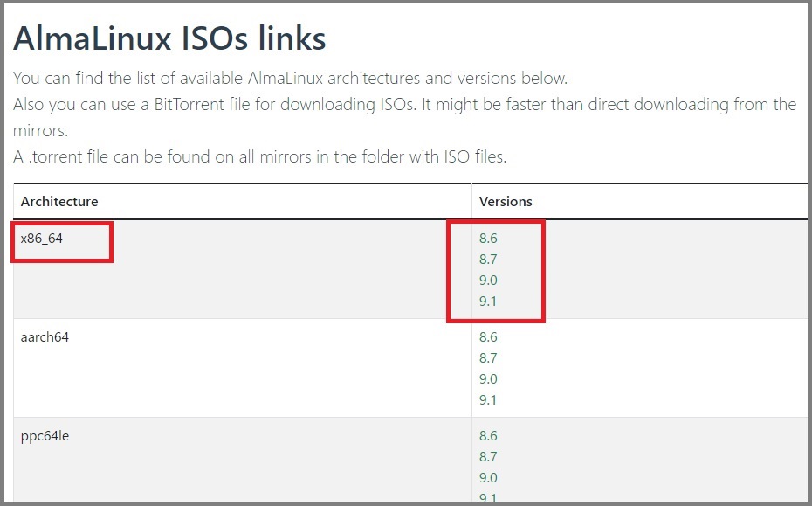The width and height of the screenshot is (812, 506).
Task: Open the 9.0 version link for x86_64
Action: coord(488,281)
